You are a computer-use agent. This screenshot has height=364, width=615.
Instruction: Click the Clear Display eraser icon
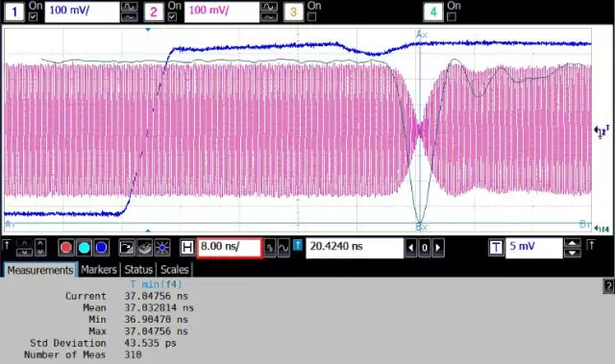pyautogui.click(x=144, y=248)
